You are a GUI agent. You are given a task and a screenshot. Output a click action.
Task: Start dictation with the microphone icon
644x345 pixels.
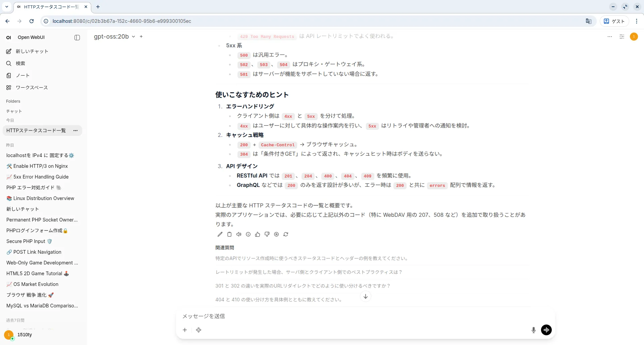[534, 330]
